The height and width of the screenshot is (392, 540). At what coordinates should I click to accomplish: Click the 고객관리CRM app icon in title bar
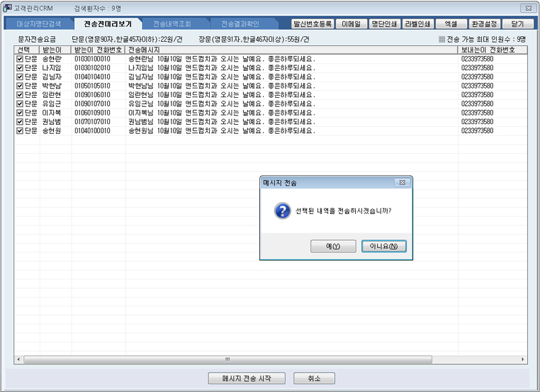tap(7, 7)
